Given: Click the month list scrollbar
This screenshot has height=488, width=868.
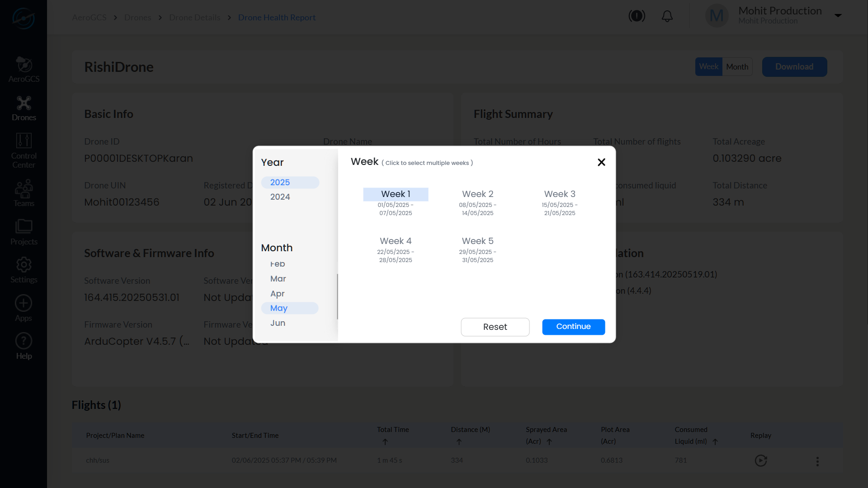Looking at the screenshot, I should click(x=337, y=296).
